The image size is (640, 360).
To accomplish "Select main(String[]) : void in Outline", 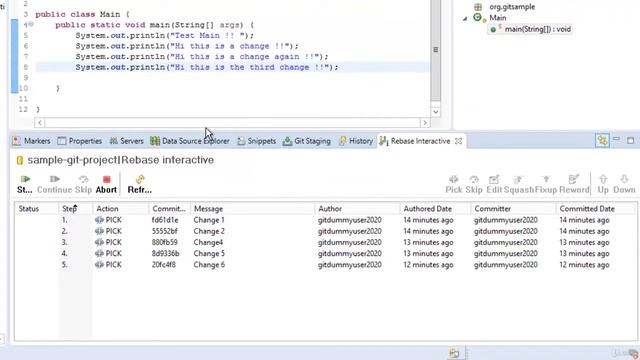I will (530, 29).
